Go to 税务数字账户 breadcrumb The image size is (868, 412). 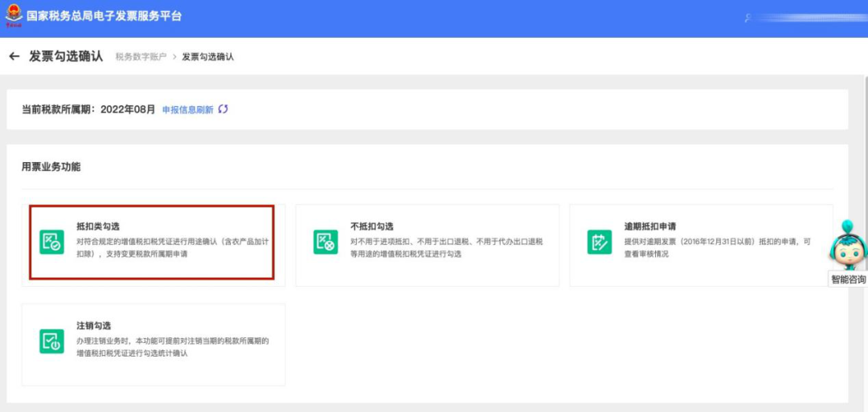pyautogui.click(x=141, y=56)
